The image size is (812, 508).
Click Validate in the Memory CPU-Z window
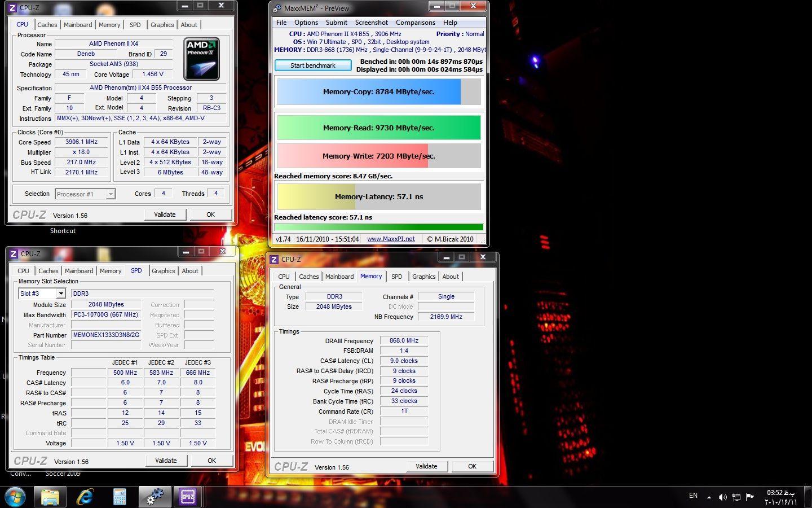click(426, 466)
